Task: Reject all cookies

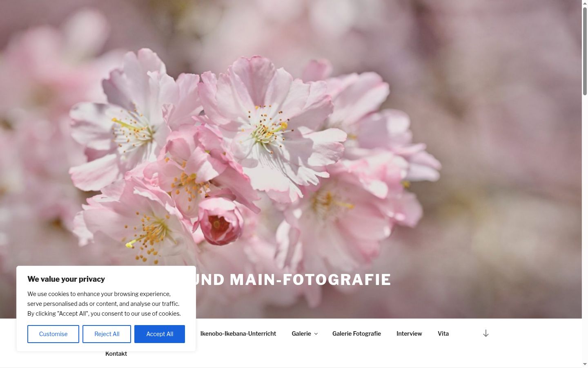Action: click(107, 334)
